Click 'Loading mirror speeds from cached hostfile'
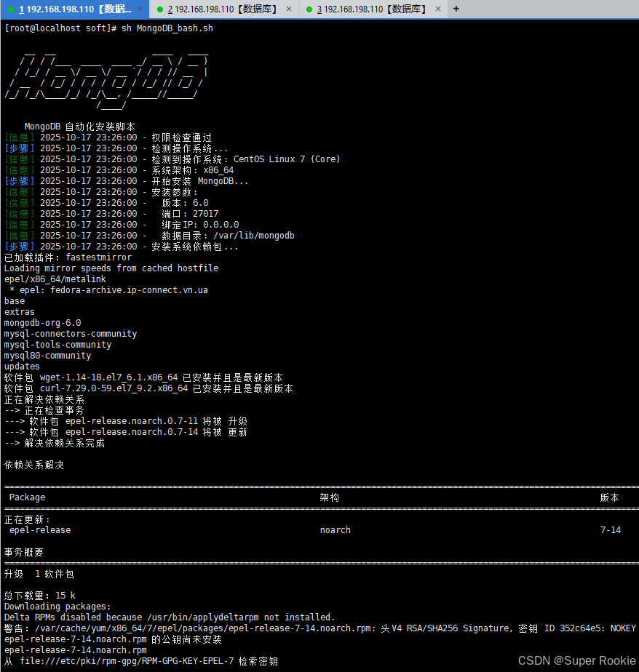This screenshot has width=639, height=672. (111, 268)
